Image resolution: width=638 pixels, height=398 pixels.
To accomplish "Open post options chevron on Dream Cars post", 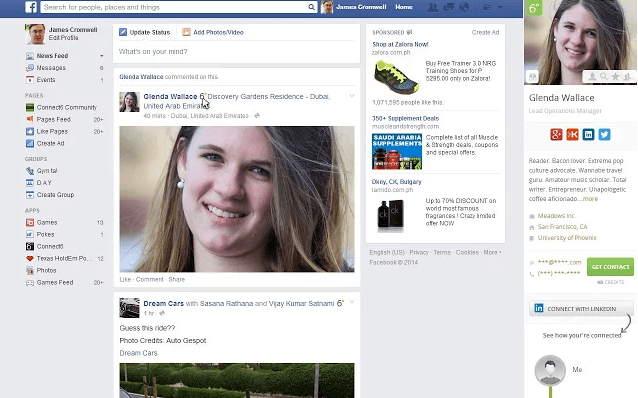I will pyautogui.click(x=352, y=302).
